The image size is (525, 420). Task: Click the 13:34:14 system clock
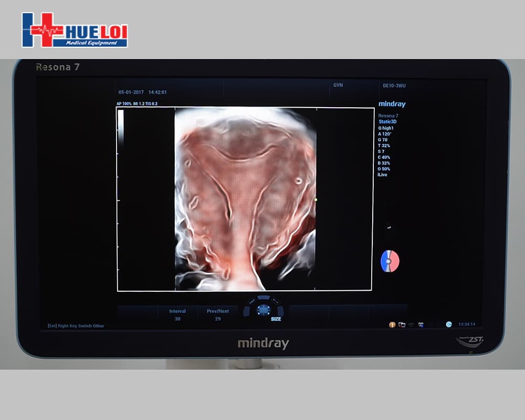click(x=466, y=324)
